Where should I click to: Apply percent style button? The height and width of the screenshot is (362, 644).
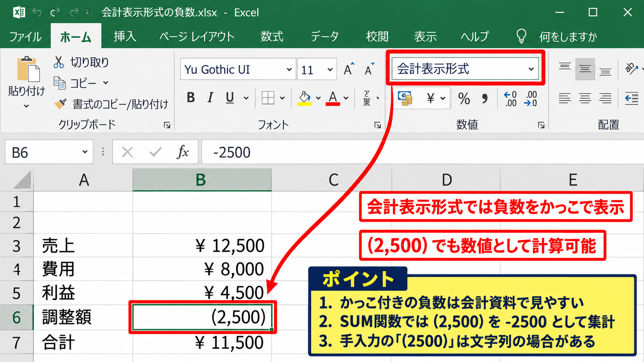464,99
